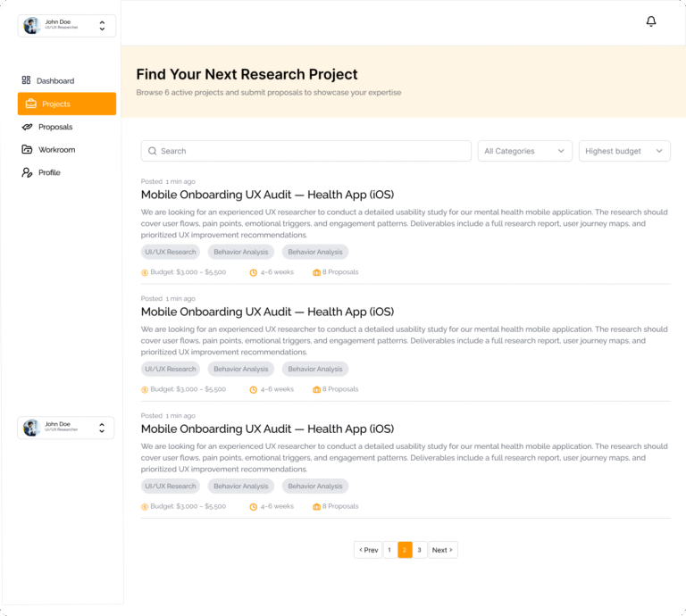The image size is (686, 616).
Task: Open the All Categories dropdown
Action: pos(525,151)
